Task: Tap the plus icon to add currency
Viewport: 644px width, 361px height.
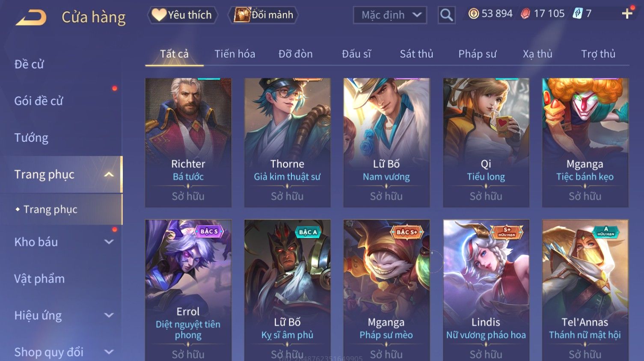Action: click(627, 14)
